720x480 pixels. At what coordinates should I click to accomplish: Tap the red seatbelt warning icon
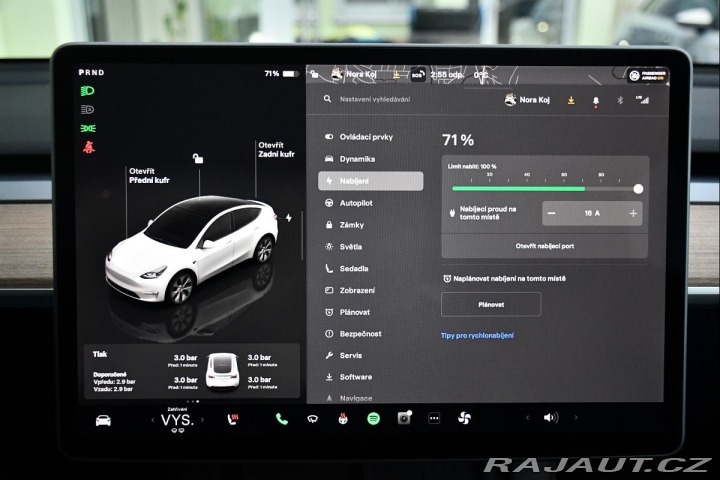[x=89, y=147]
